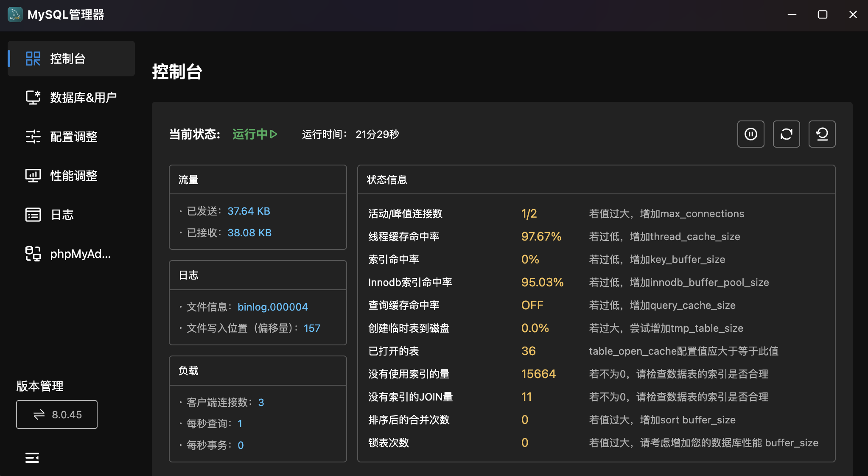Go to 配置调整 section
This screenshot has height=476, width=868.
(71, 137)
